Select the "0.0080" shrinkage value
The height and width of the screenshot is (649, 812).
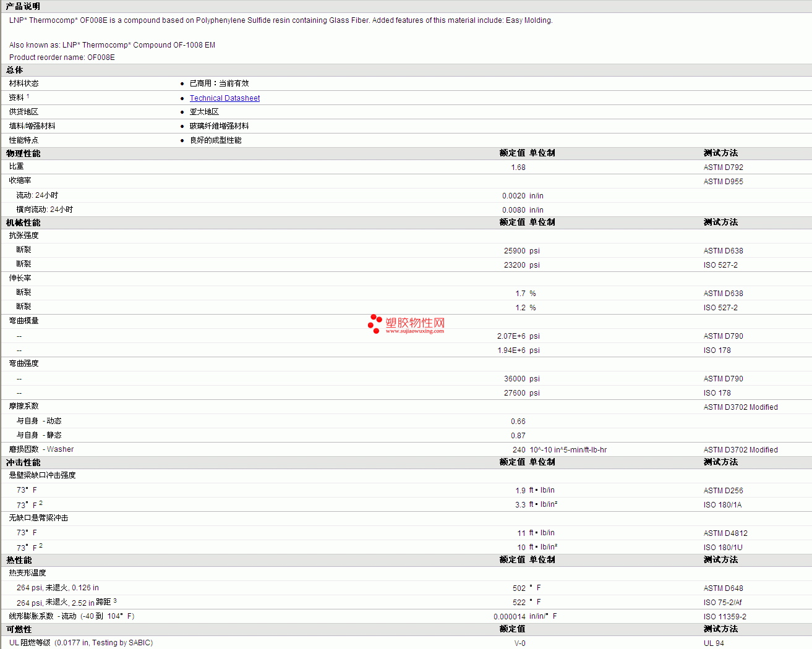[x=514, y=210]
